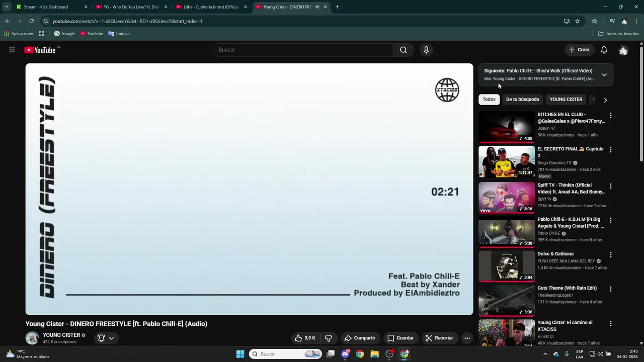644x362 pixels.
Task: Go to YouTube home via logo
Action: tap(40, 50)
